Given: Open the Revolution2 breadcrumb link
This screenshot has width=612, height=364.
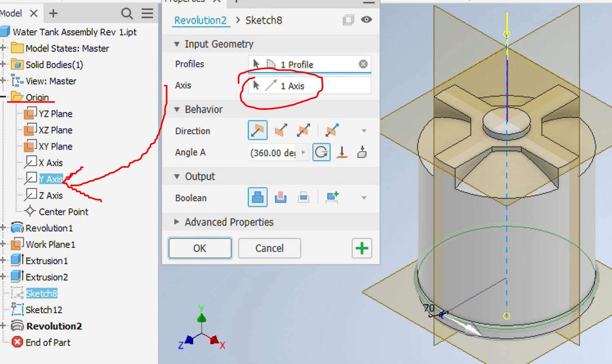Looking at the screenshot, I should 200,20.
